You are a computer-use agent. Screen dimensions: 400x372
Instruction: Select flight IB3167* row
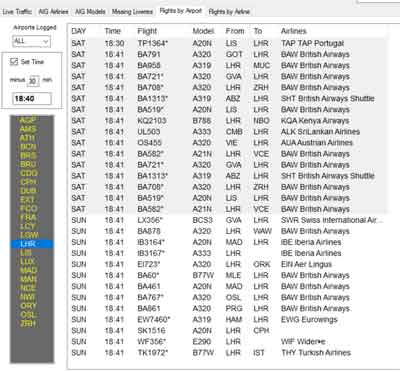[x=229, y=253]
